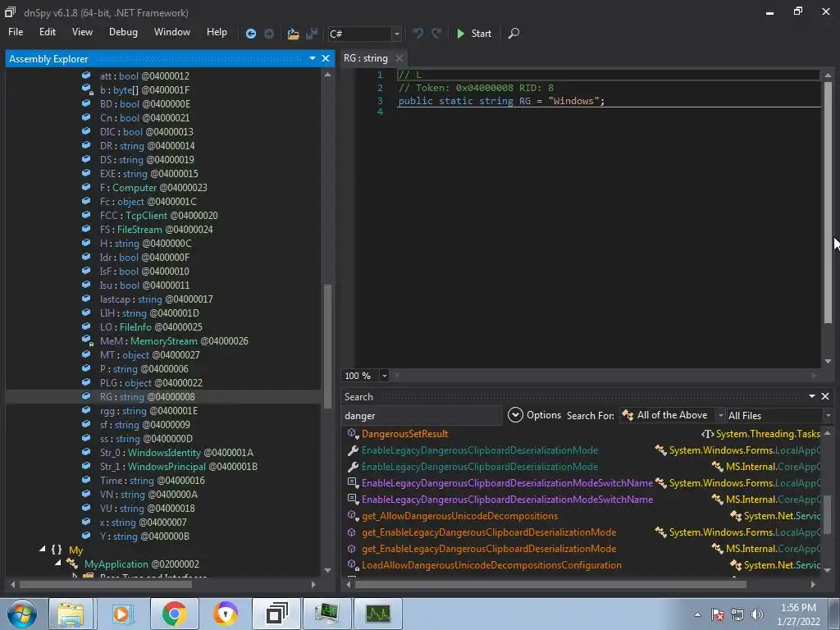
Task: Click the Redo toolbar icon
Action: point(436,33)
